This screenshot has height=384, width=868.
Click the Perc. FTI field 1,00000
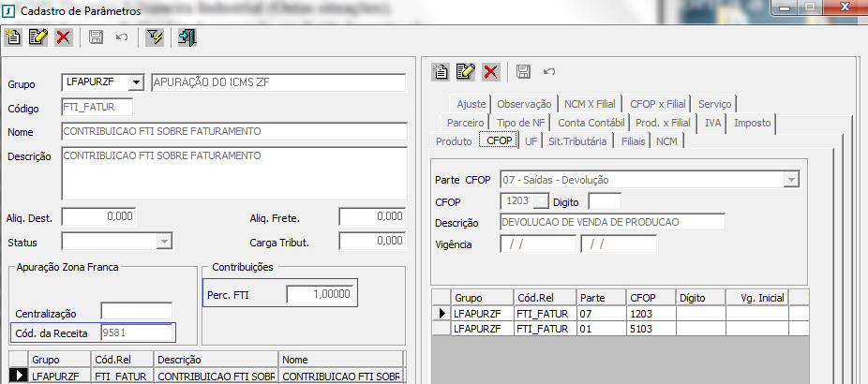(x=320, y=294)
